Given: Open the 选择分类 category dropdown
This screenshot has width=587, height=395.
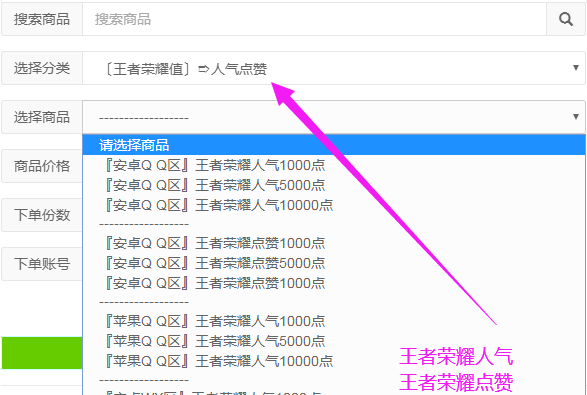Looking at the screenshot, I should pos(334,68).
